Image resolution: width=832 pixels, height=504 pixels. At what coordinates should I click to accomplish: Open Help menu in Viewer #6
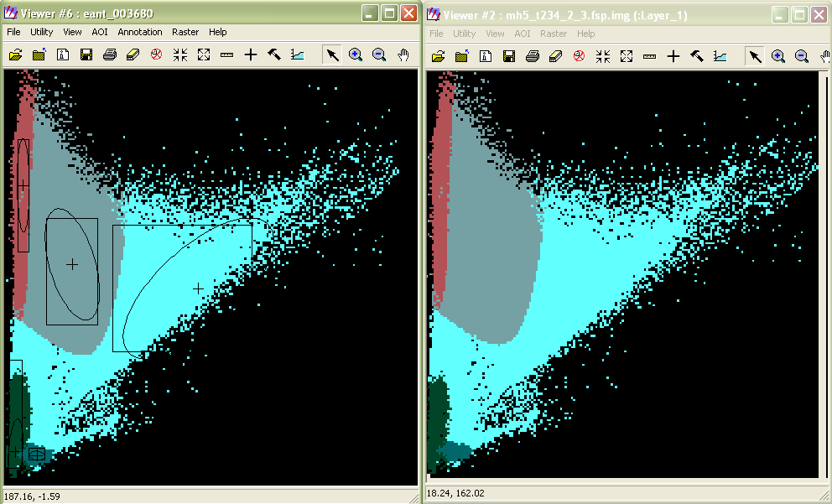[217, 32]
